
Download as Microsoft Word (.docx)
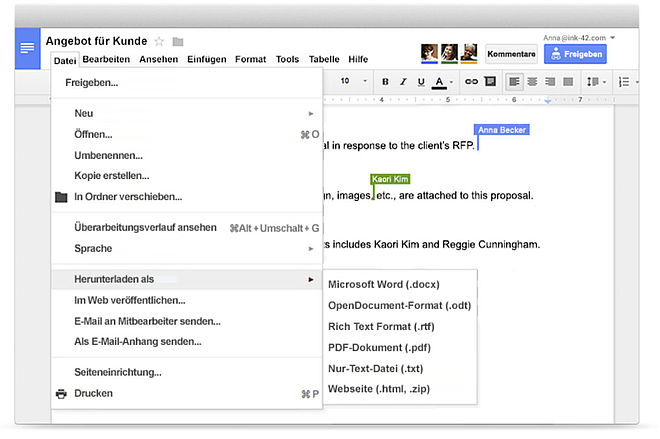pyautogui.click(x=400, y=285)
